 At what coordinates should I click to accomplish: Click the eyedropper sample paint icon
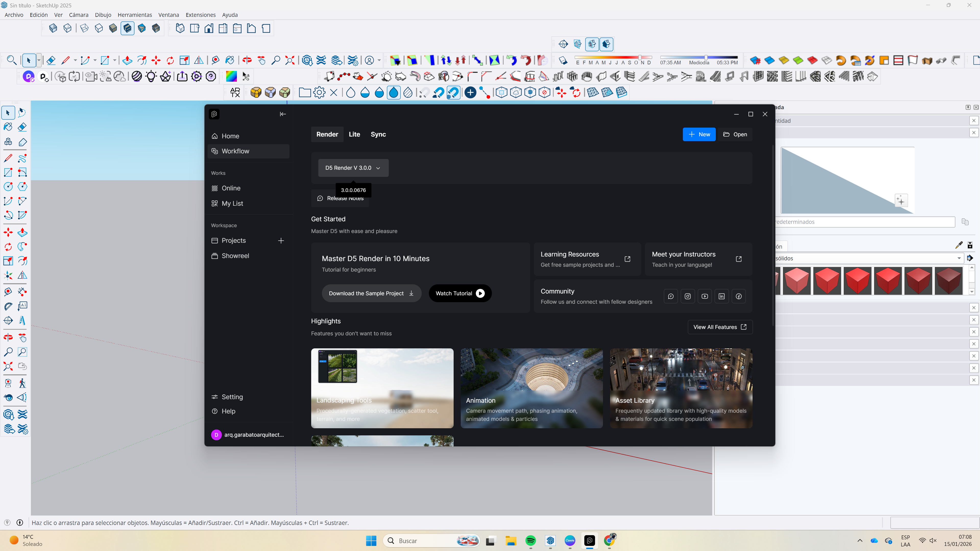959,245
